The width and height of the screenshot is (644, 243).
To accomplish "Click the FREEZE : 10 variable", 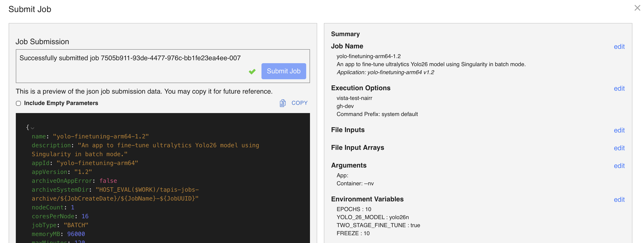I will click(x=353, y=233).
